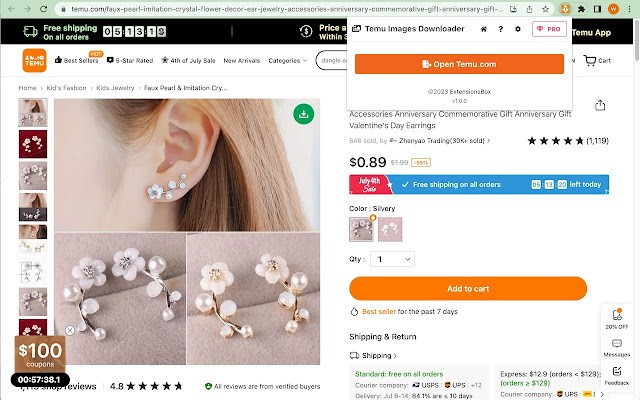
Task: Open Best Sellers nav item
Action: tap(77, 60)
